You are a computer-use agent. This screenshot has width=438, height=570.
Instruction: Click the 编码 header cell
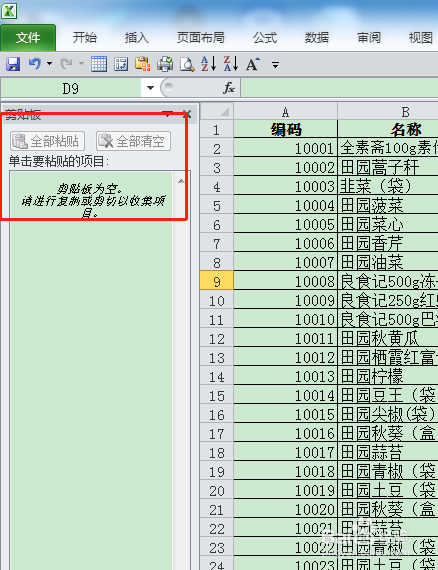click(285, 129)
